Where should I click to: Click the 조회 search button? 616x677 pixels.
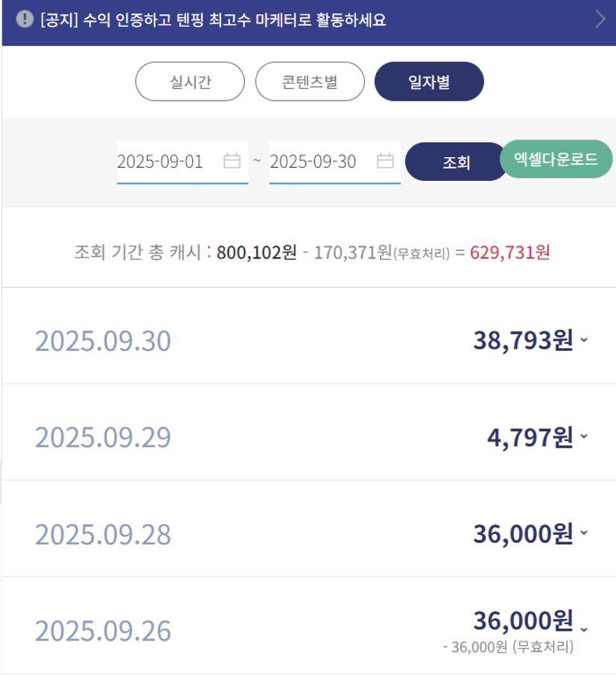[456, 162]
